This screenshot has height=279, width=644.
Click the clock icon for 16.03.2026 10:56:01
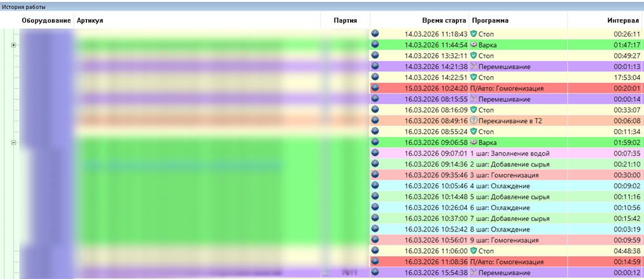[x=375, y=240]
